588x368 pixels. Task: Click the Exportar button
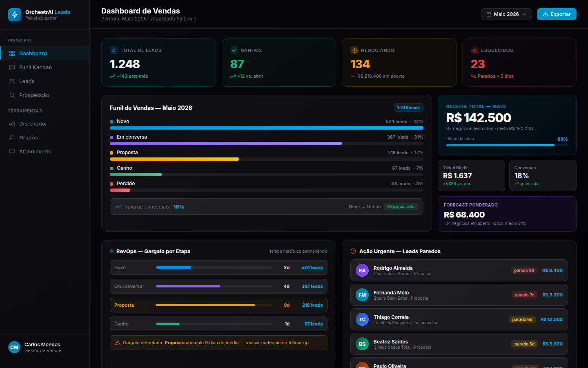[557, 14]
